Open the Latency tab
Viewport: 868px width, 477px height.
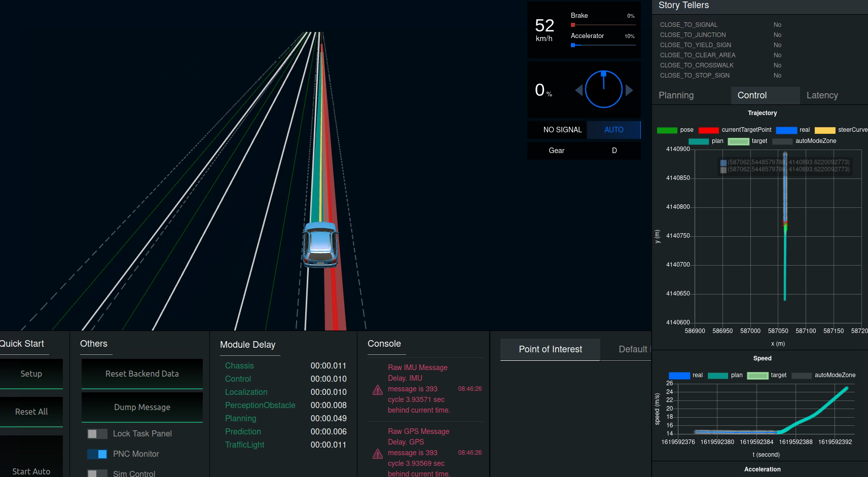coord(822,95)
